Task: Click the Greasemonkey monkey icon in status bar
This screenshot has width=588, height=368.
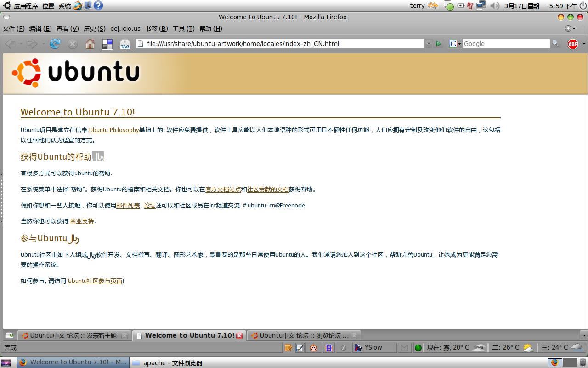Action: (x=313, y=348)
